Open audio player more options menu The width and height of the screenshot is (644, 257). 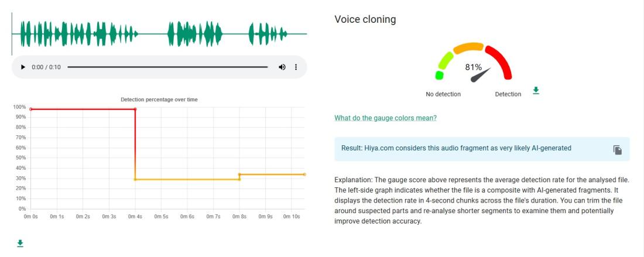click(296, 67)
